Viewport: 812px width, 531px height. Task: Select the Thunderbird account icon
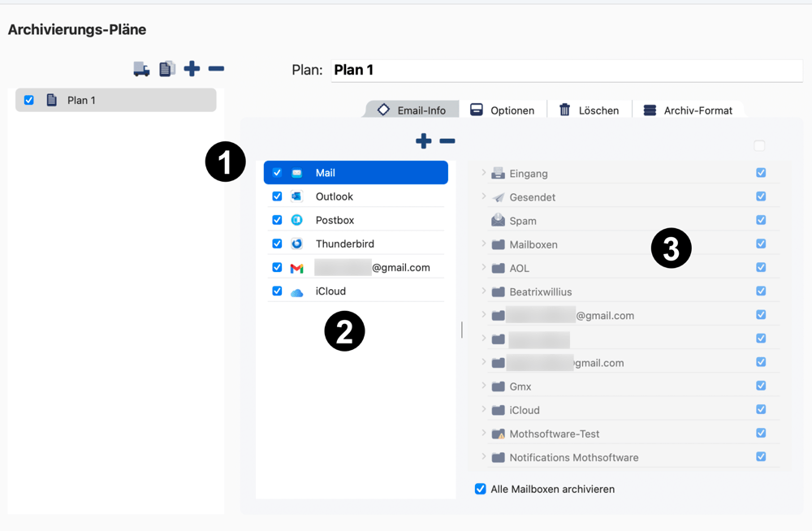297,244
